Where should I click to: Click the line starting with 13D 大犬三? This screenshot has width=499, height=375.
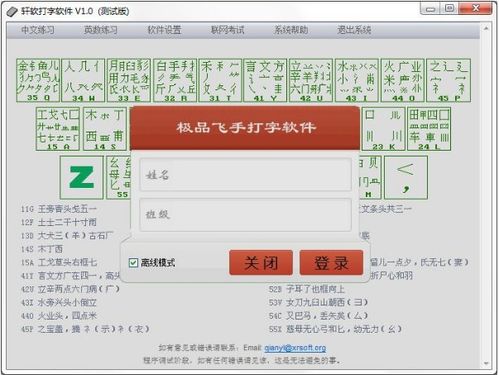coord(67,236)
